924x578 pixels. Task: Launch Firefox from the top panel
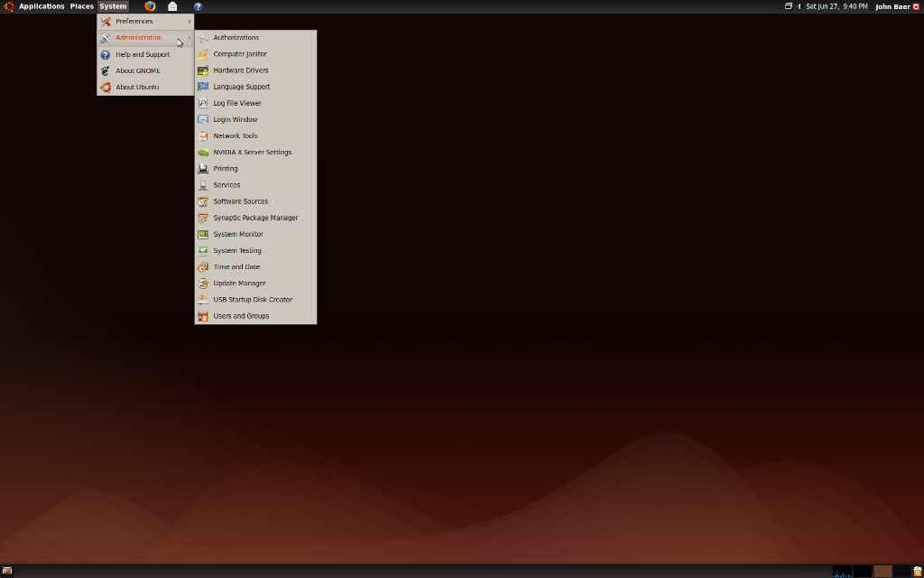(x=150, y=6)
